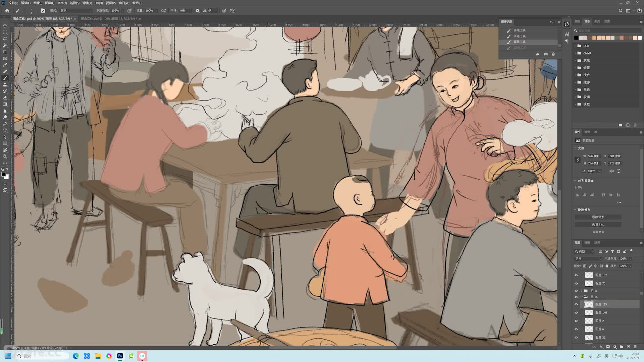Screen dimensions: 644x362
Task: Click align left edges button
Action: 577,195
